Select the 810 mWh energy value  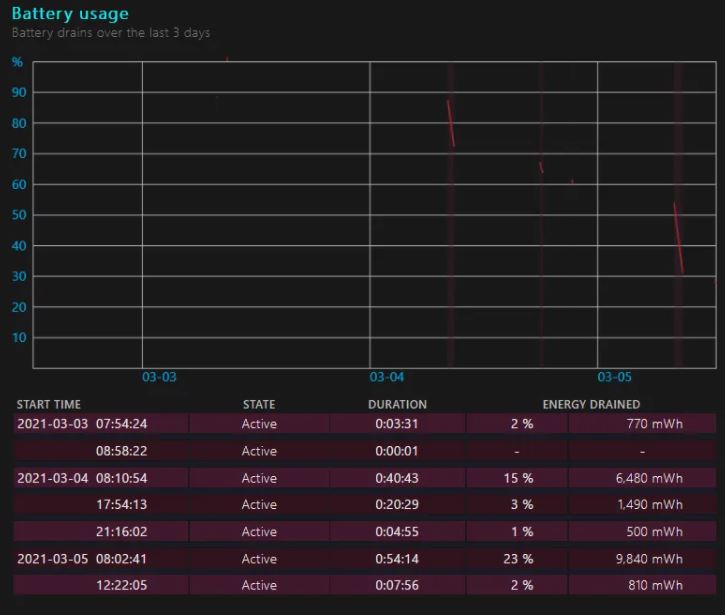click(x=655, y=585)
